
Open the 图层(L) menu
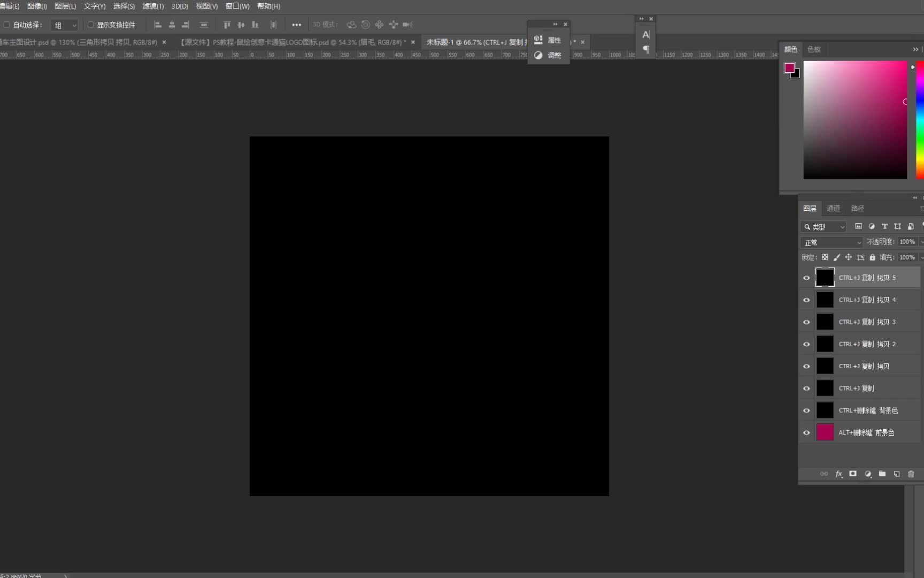pos(65,6)
